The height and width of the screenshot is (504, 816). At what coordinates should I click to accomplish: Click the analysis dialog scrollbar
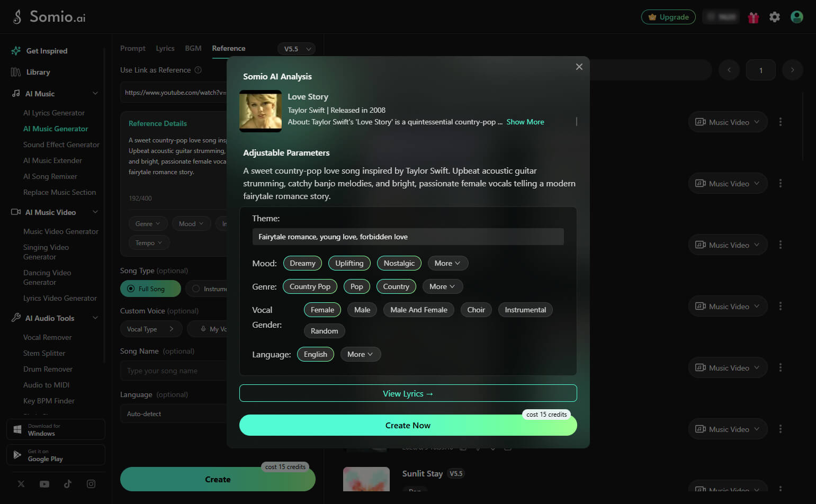click(x=576, y=121)
